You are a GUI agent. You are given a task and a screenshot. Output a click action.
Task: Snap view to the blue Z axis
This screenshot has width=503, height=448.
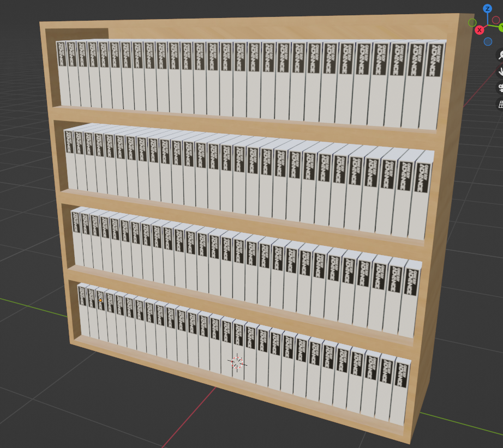coord(488,9)
